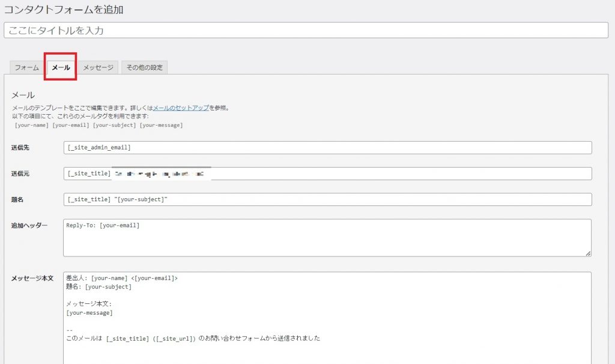Follow the メールのセットアップ link

pos(181,108)
